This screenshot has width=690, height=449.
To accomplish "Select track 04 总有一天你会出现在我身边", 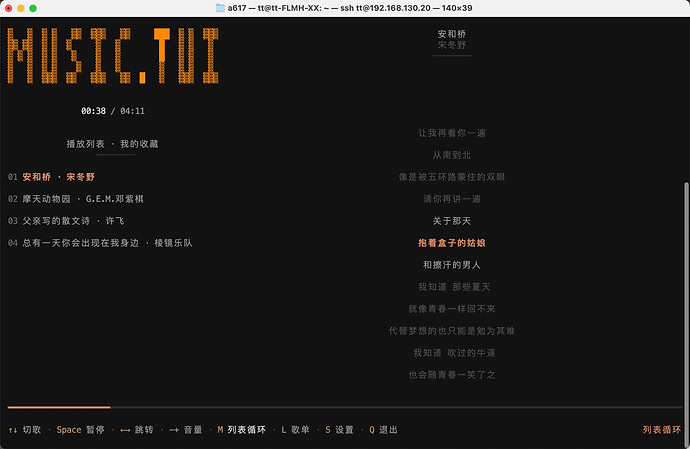I will click(x=100, y=243).
